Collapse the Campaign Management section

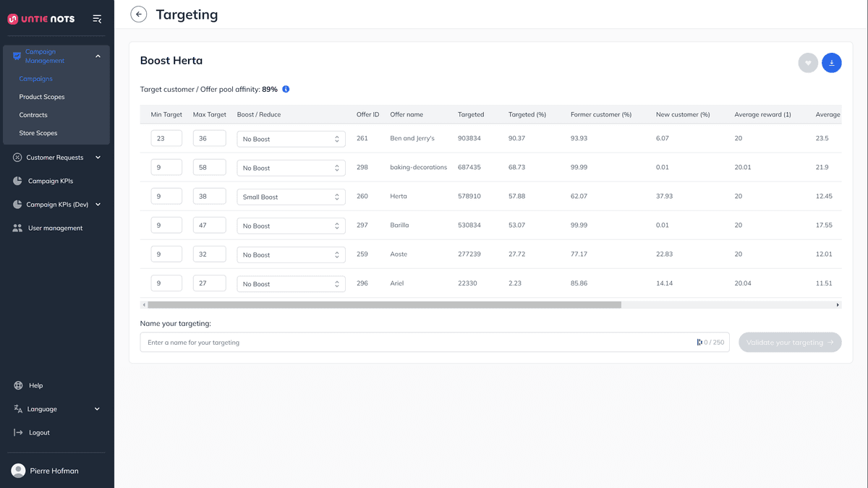[x=98, y=56]
